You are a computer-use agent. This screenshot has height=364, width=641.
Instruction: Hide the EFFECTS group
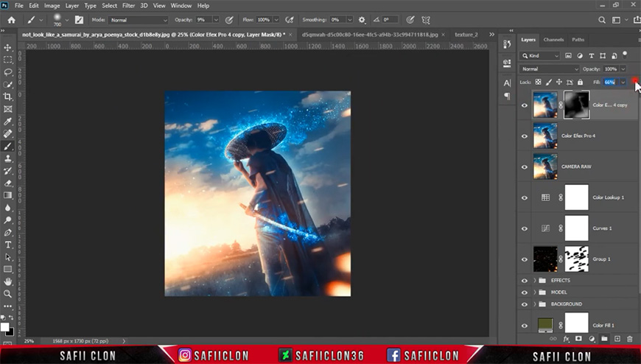point(525,281)
